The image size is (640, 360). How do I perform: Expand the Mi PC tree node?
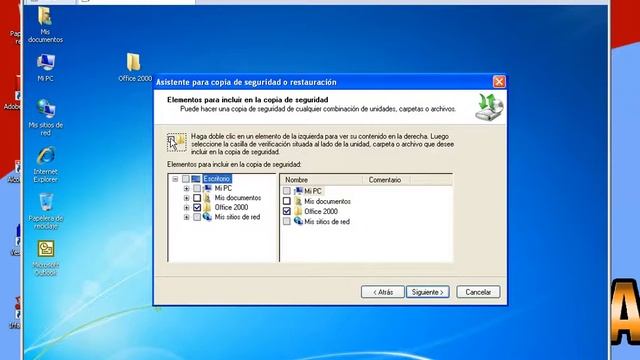pyautogui.click(x=187, y=189)
